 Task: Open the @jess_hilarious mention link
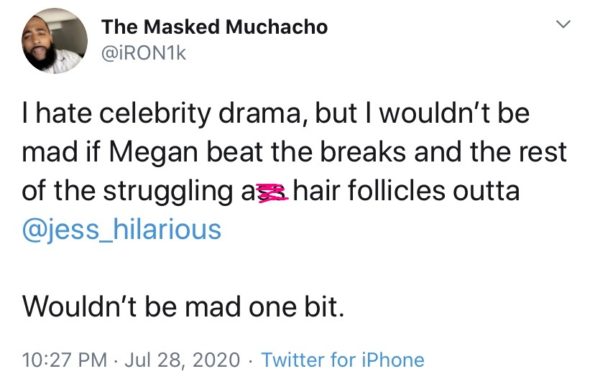121,230
